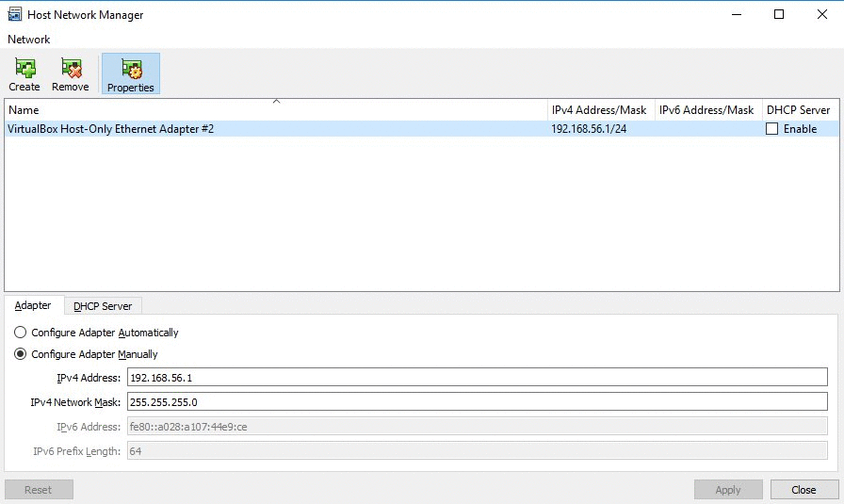Open the Network menu
The image size is (844, 504).
pyautogui.click(x=28, y=40)
